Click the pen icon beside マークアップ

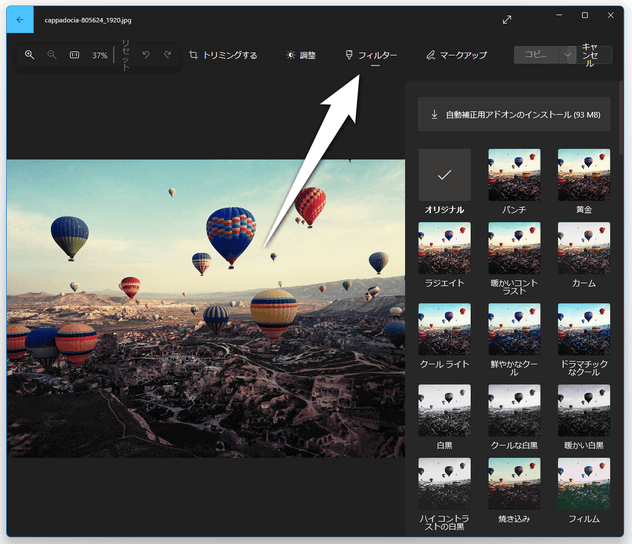point(430,55)
